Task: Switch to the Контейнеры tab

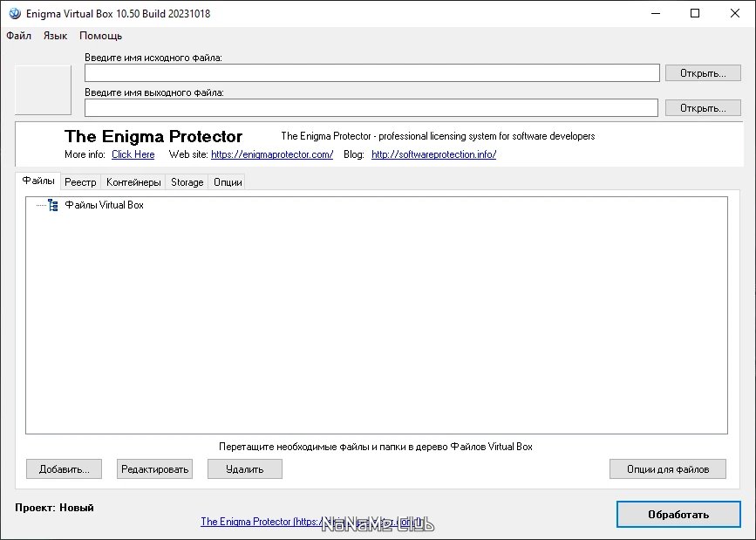Action: click(133, 182)
